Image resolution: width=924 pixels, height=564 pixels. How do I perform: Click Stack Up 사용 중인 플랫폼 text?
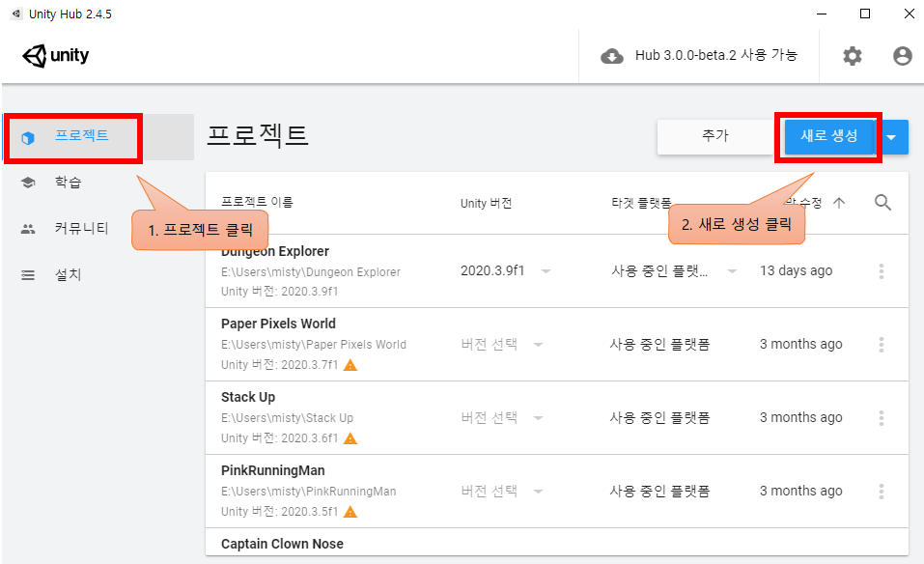tap(660, 418)
